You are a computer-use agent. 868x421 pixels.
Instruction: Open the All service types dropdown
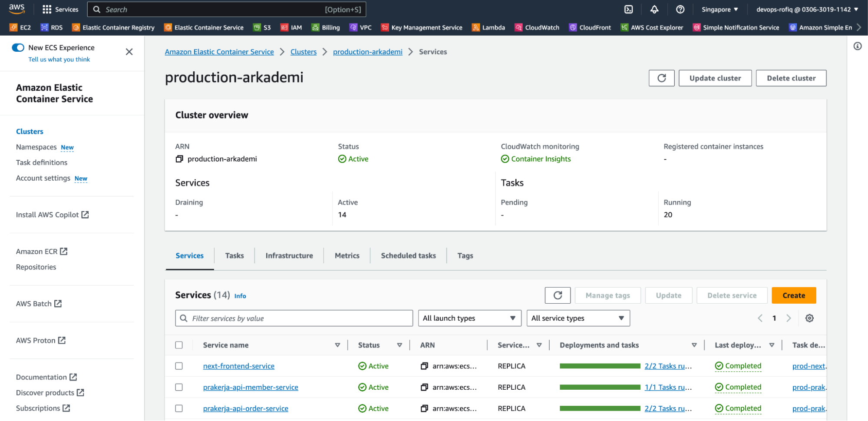tap(578, 318)
